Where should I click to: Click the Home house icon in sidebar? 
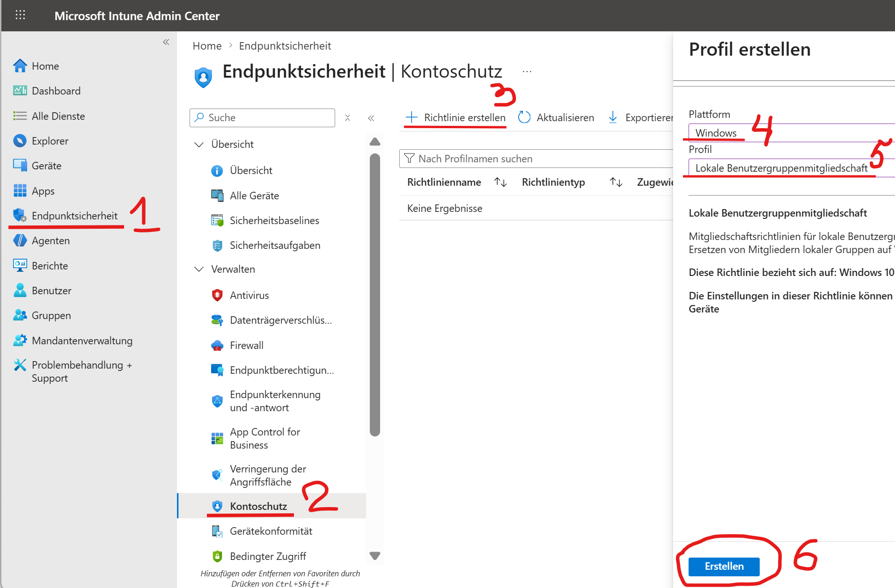20,66
